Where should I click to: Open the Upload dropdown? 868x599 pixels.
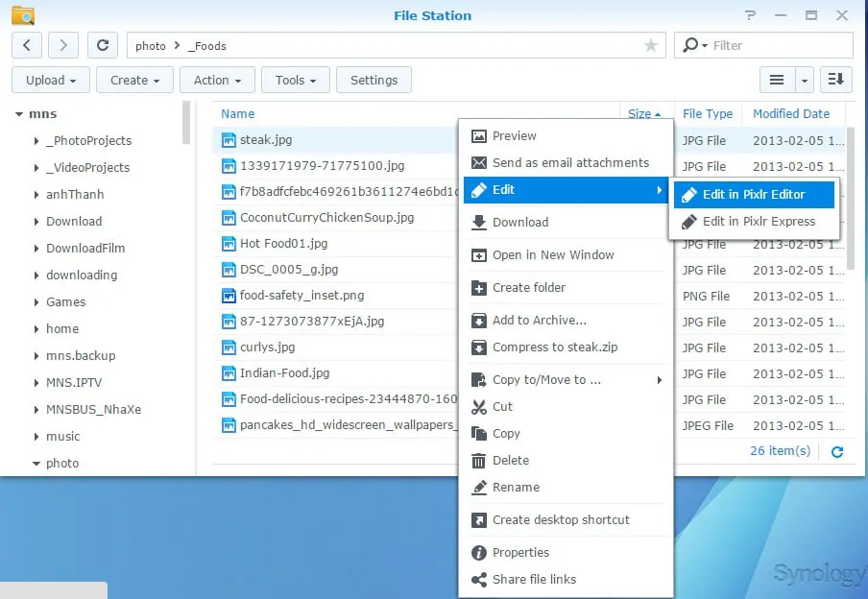[x=50, y=80]
